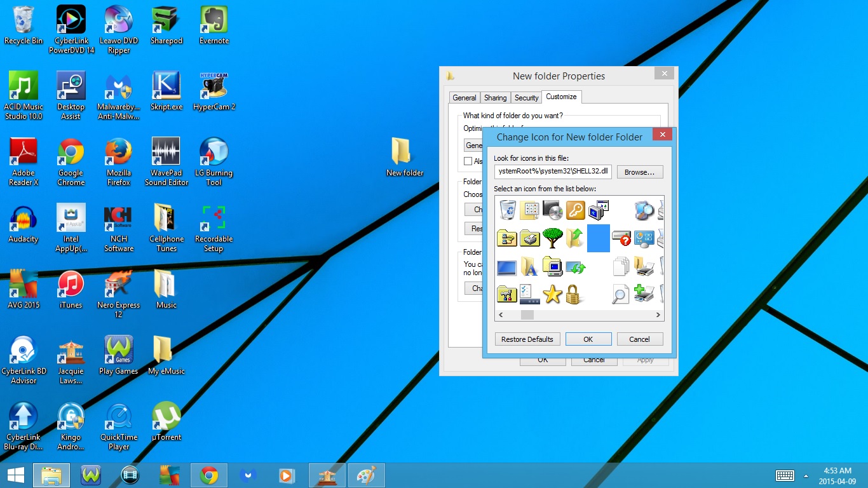
Task: Confirm with OK in the Change Icon dialog
Action: 588,339
